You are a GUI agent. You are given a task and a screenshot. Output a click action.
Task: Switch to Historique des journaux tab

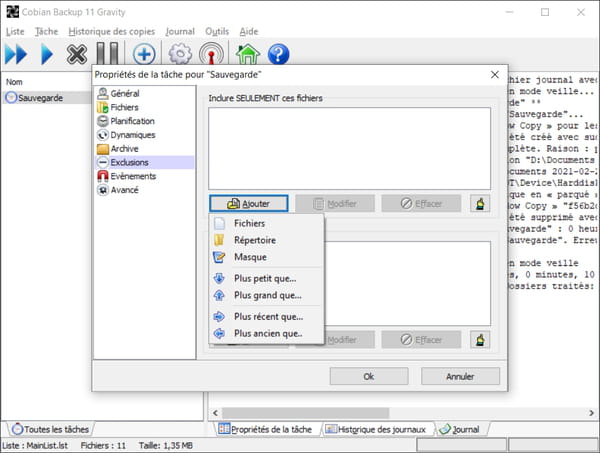pos(376,429)
